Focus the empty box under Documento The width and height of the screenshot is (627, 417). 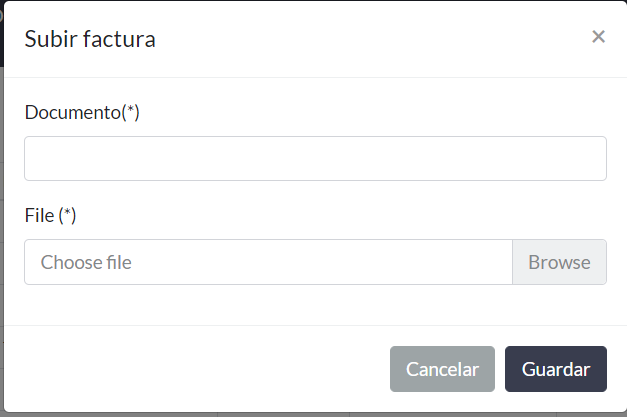[315, 158]
